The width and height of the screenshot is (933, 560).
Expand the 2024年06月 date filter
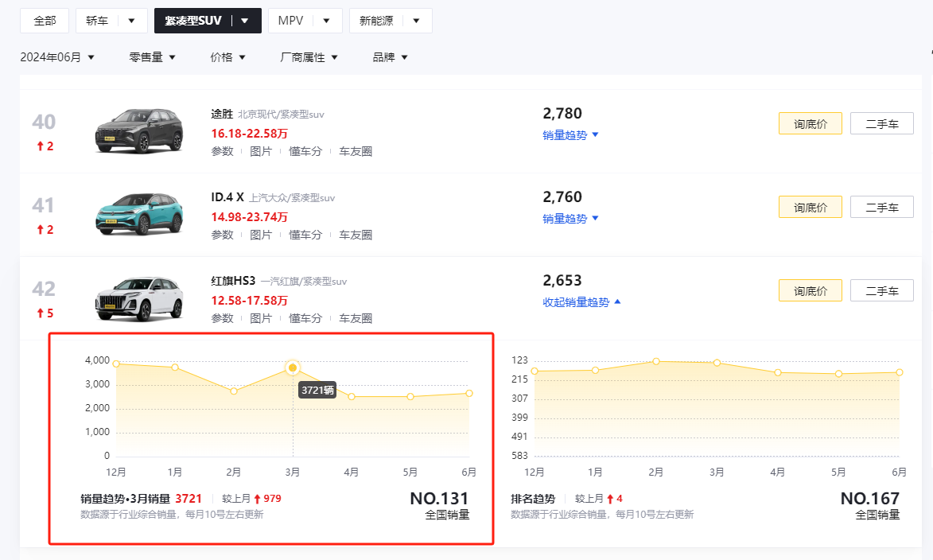point(56,57)
